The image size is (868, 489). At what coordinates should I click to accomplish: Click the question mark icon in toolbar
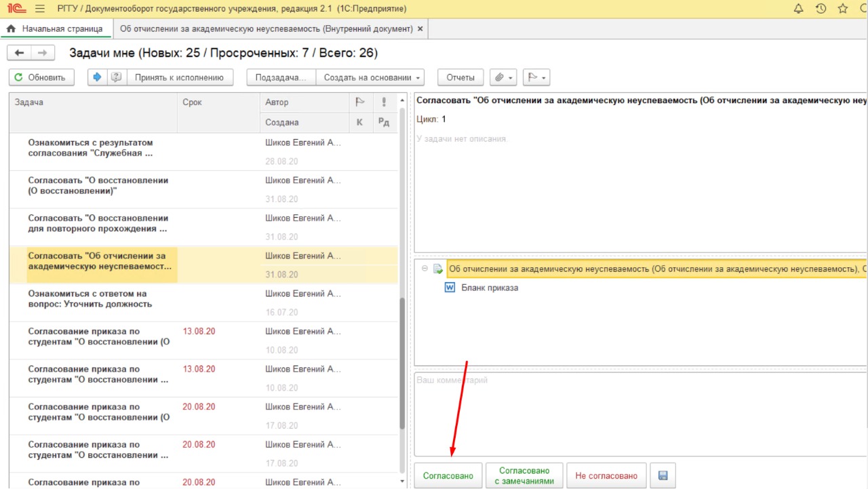click(x=116, y=77)
